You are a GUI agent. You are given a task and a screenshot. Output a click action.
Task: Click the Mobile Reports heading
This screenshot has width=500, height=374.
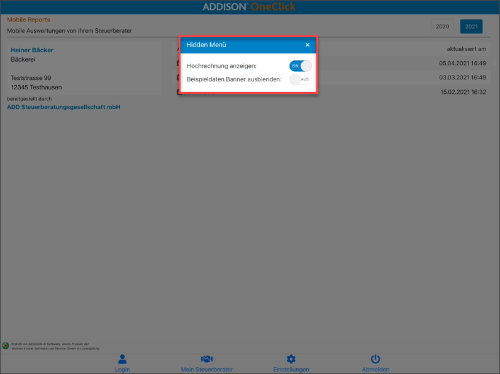click(x=28, y=20)
